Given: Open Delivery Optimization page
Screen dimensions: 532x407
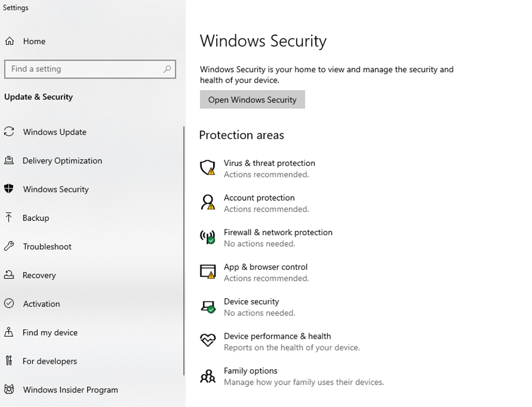Looking at the screenshot, I should click(62, 161).
